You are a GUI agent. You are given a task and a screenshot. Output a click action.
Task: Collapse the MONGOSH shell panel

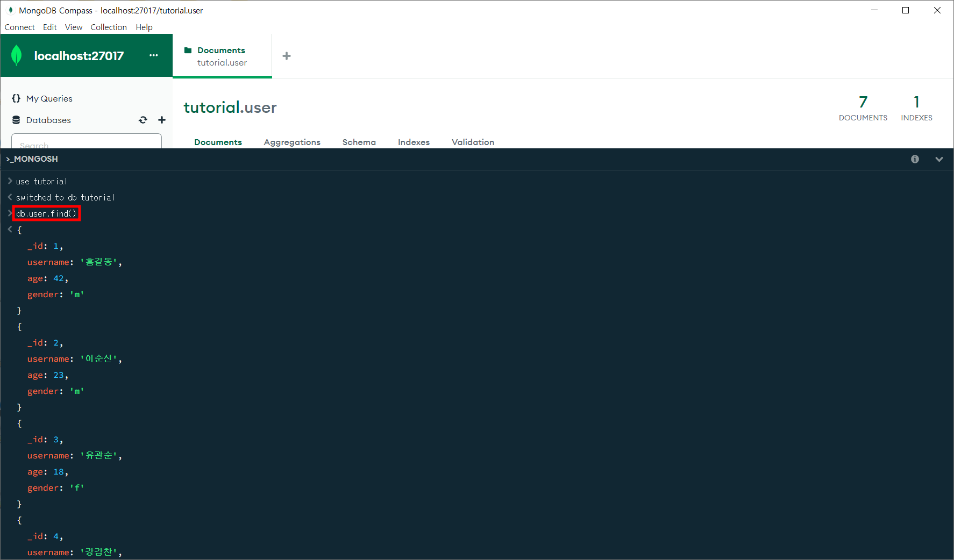click(939, 159)
